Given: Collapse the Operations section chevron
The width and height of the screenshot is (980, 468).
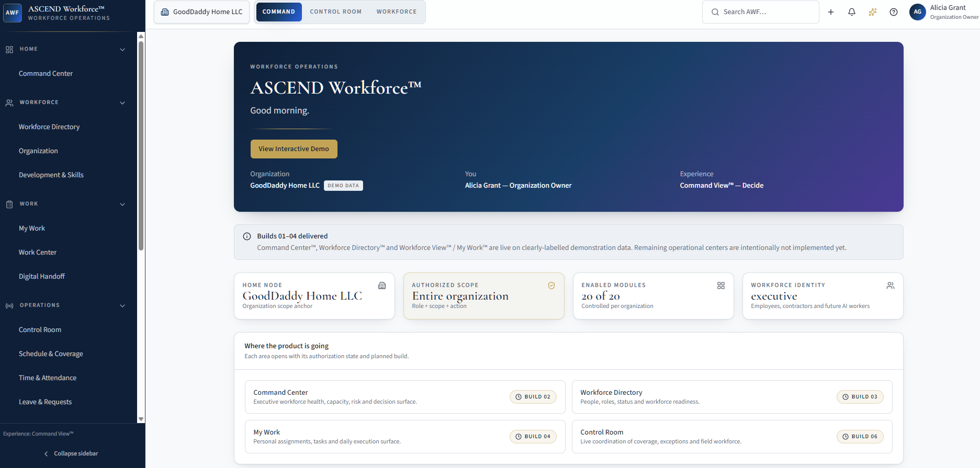Looking at the screenshot, I should (x=122, y=306).
